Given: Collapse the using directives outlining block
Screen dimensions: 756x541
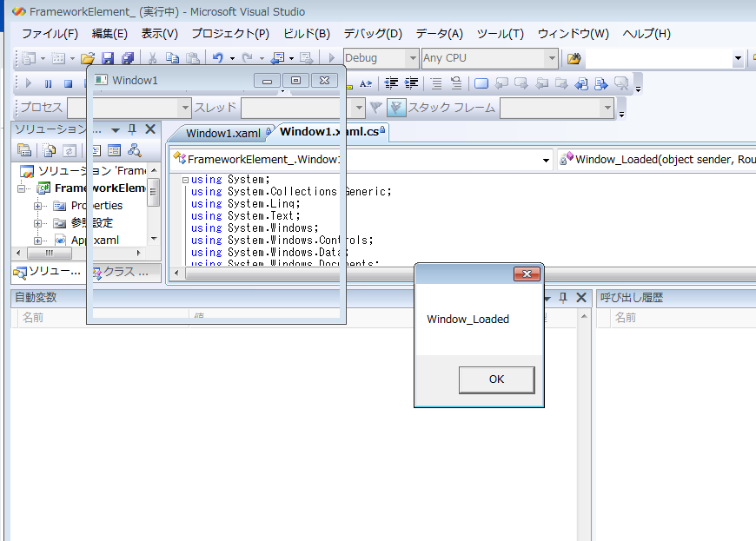Looking at the screenshot, I should pyautogui.click(x=185, y=180).
